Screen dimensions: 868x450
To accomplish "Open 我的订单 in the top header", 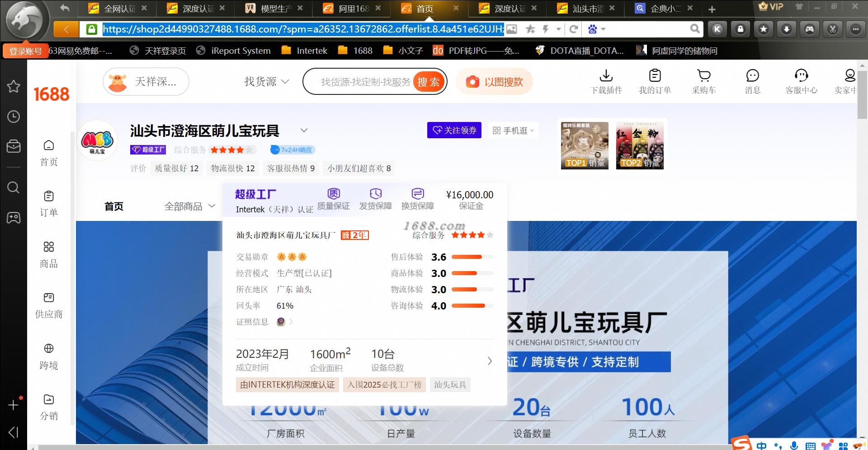I will point(655,82).
